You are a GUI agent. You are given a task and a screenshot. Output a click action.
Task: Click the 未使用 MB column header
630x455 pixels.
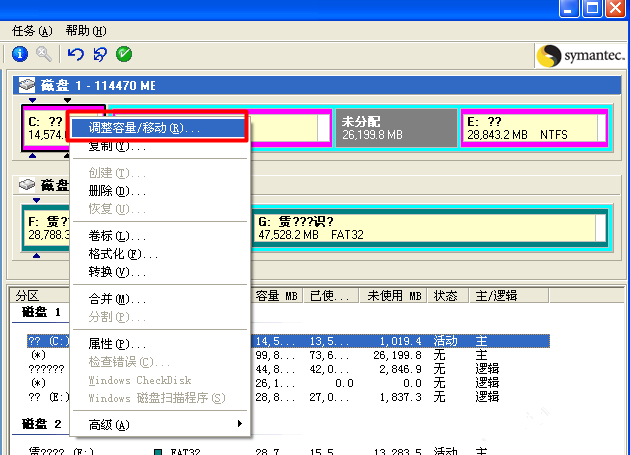396,296
